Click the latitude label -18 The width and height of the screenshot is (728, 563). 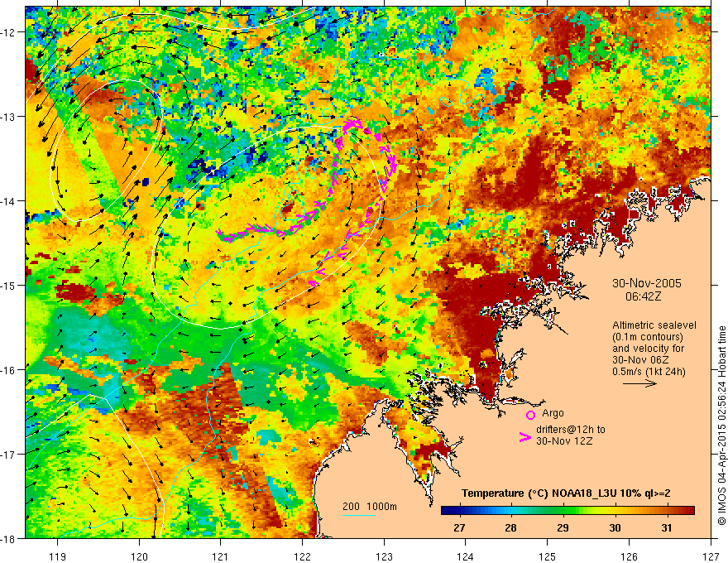click(x=10, y=539)
